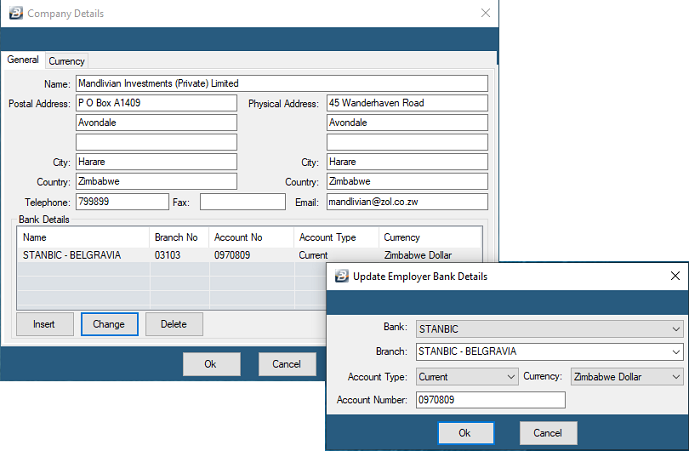
Task: Click Ok in Company Details window
Action: point(211,364)
